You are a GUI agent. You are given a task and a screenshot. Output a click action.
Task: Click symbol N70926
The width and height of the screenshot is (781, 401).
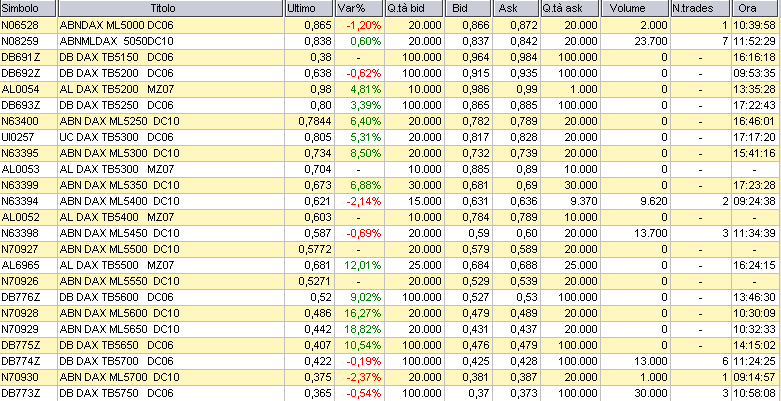[20, 281]
